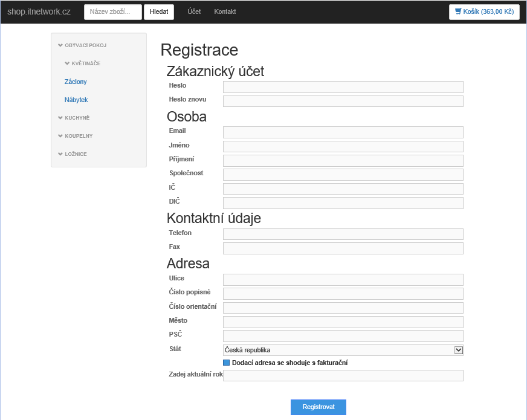Click the 'Název zboží' search box

[112, 11]
